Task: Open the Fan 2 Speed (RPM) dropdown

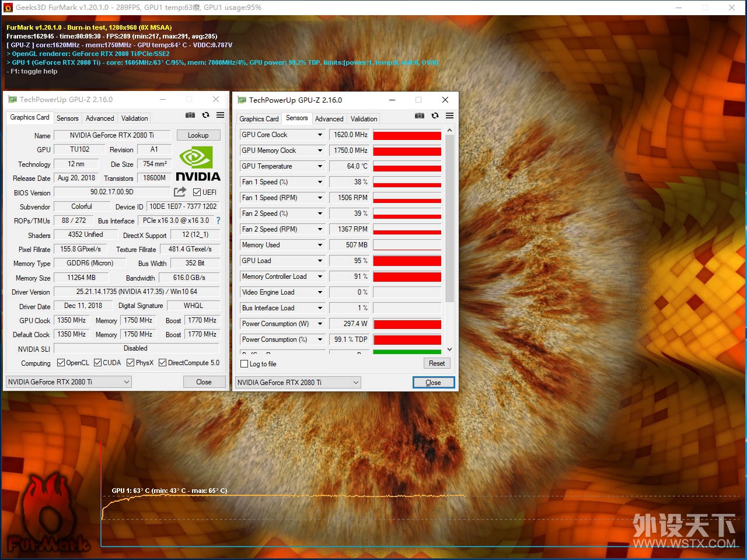Action: (320, 229)
